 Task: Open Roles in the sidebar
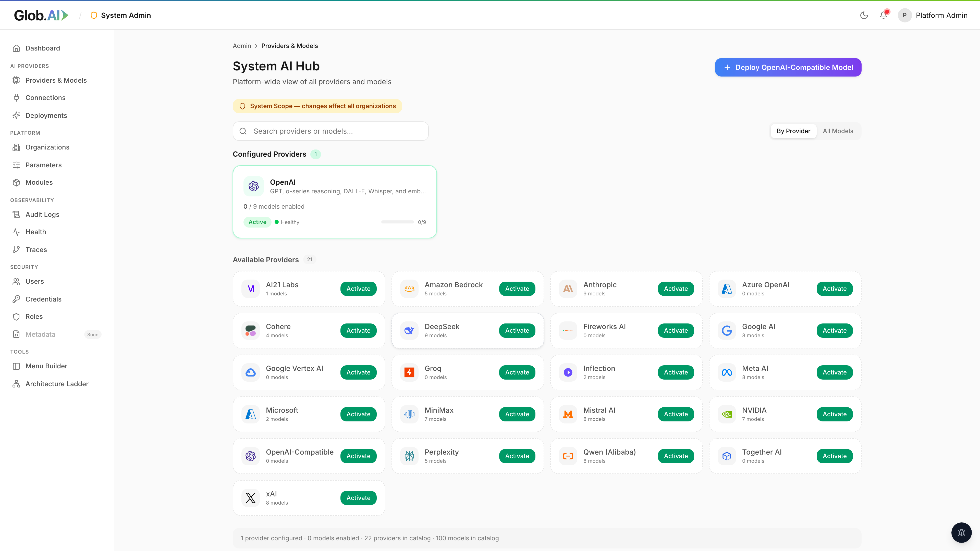tap(57, 317)
